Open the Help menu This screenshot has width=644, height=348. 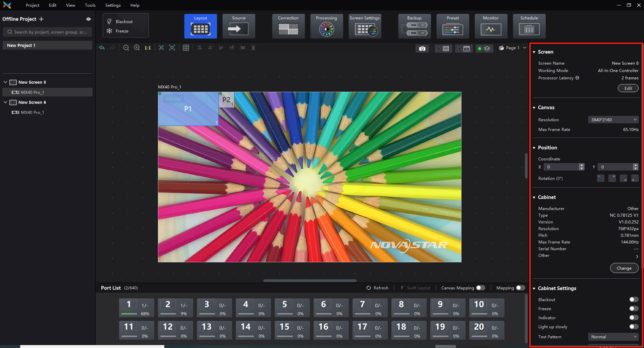(x=135, y=5)
